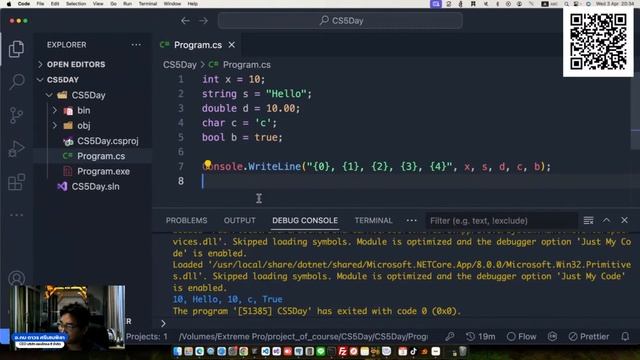Switch to the PROBLEMS tab
The height and width of the screenshot is (360, 640).
(x=187, y=220)
